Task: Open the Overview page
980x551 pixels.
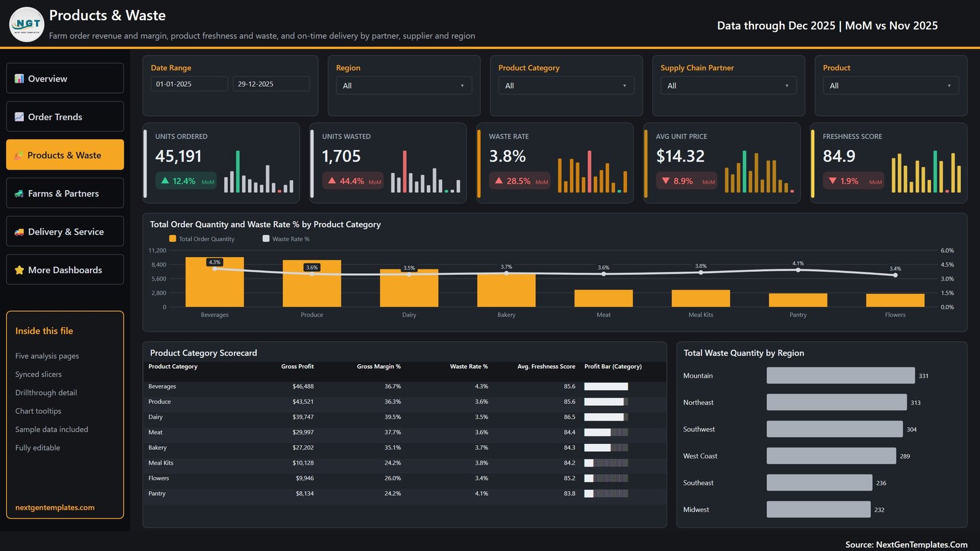Action: [x=65, y=78]
